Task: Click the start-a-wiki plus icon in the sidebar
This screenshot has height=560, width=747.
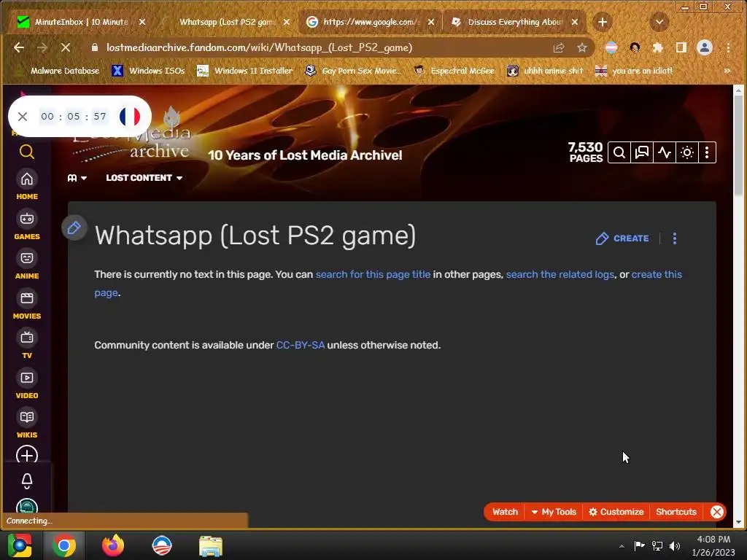Action: tap(27, 456)
